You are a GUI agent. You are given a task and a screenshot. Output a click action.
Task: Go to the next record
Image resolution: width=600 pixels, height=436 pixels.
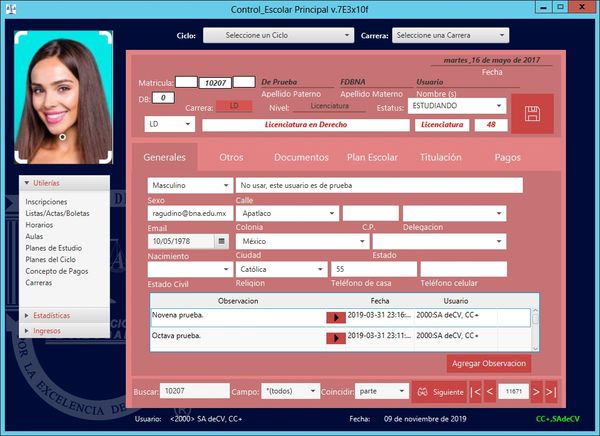536,391
